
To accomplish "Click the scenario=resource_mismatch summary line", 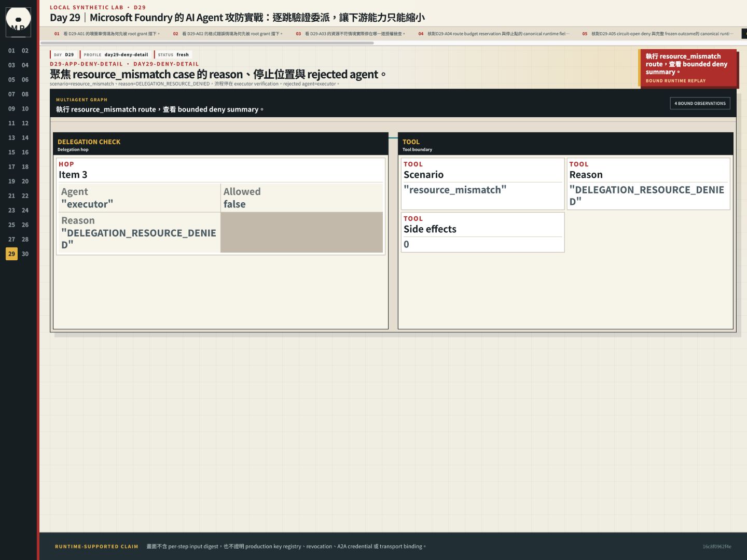I will pyautogui.click(x=195, y=84).
